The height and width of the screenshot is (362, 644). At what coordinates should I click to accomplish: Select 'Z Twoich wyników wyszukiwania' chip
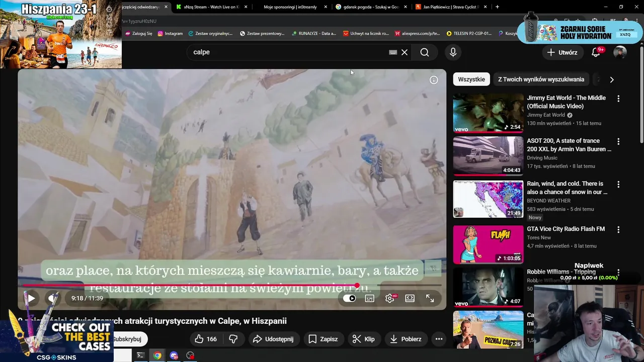point(541,79)
